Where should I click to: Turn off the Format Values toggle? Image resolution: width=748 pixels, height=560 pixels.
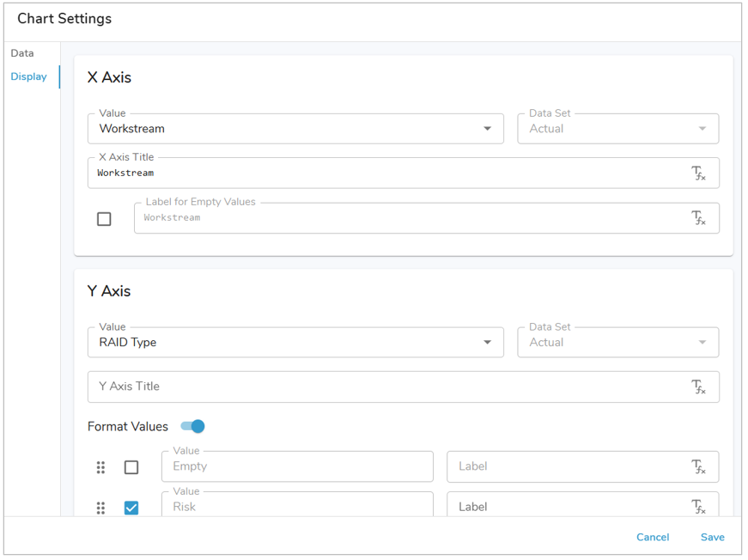click(x=193, y=426)
